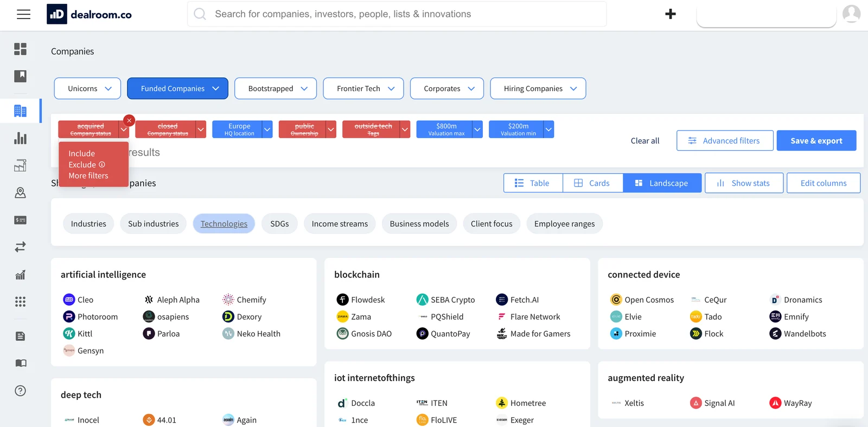Open the companies building icon in sidebar
The width and height of the screenshot is (868, 427).
click(x=20, y=111)
